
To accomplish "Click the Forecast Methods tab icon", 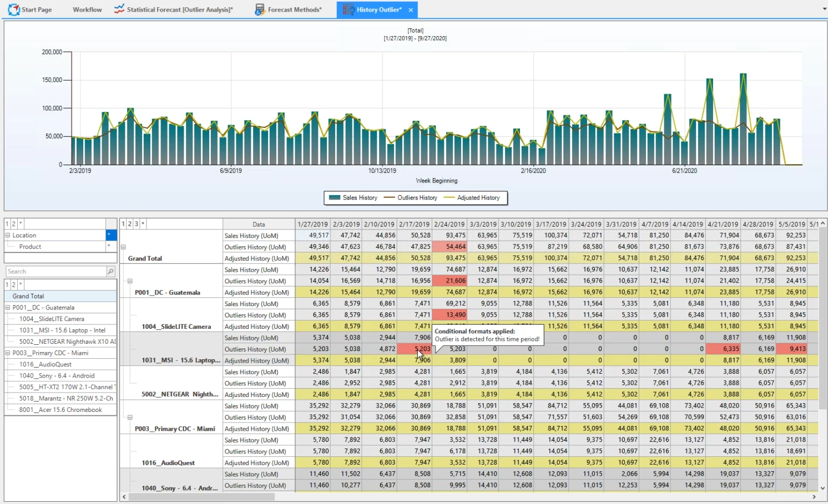I will (260, 9).
